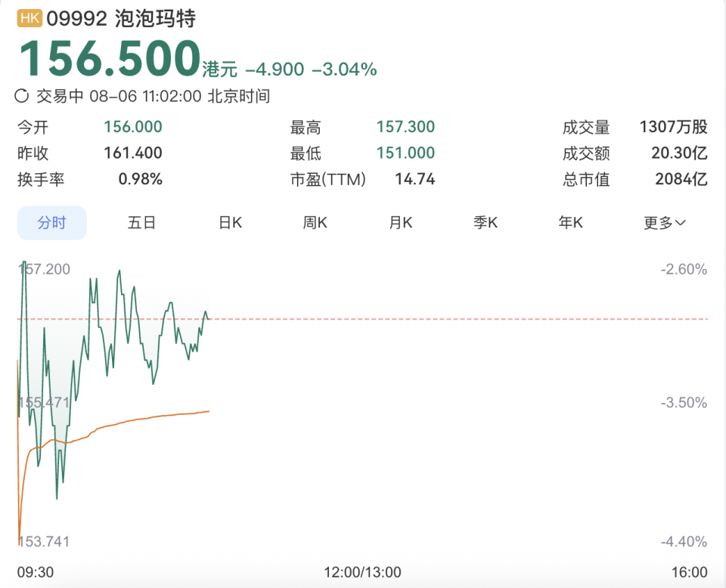Click the stock name 09992 泡泡玛特

pyautogui.click(x=121, y=18)
